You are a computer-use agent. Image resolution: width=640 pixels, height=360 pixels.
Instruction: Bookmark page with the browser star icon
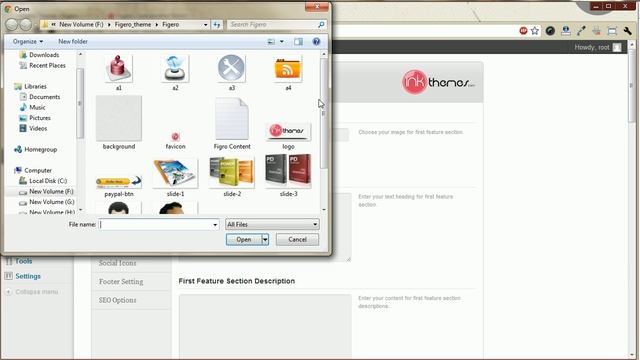coord(535,31)
